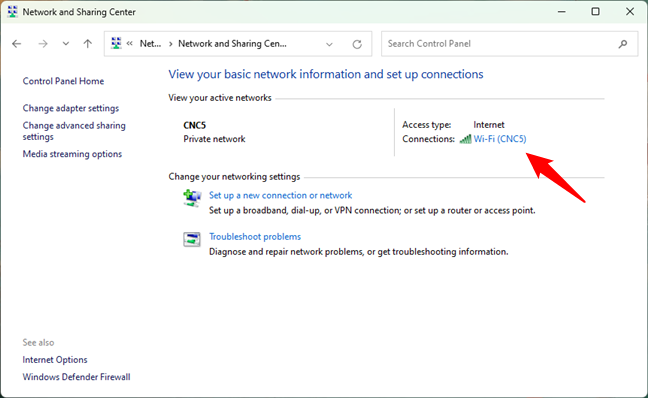
Task: Maximize the Network and Sharing Center window
Action: 596,12
